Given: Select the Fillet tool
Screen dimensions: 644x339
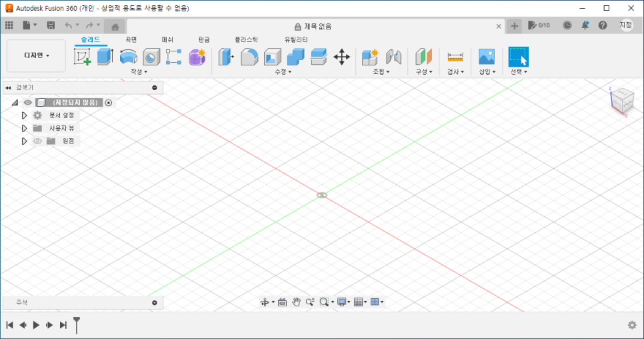Looking at the screenshot, I should point(249,57).
